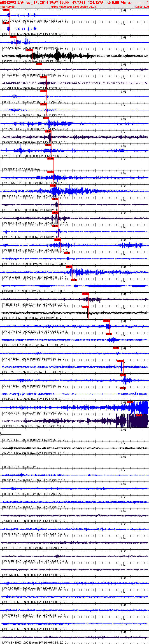Select the red pick flag on UW.OOW trace

(6, 9)
